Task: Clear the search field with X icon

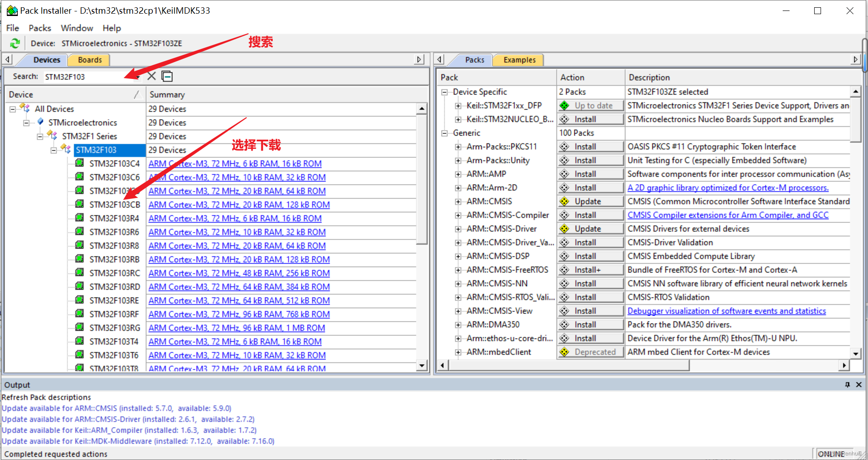Action: point(151,76)
